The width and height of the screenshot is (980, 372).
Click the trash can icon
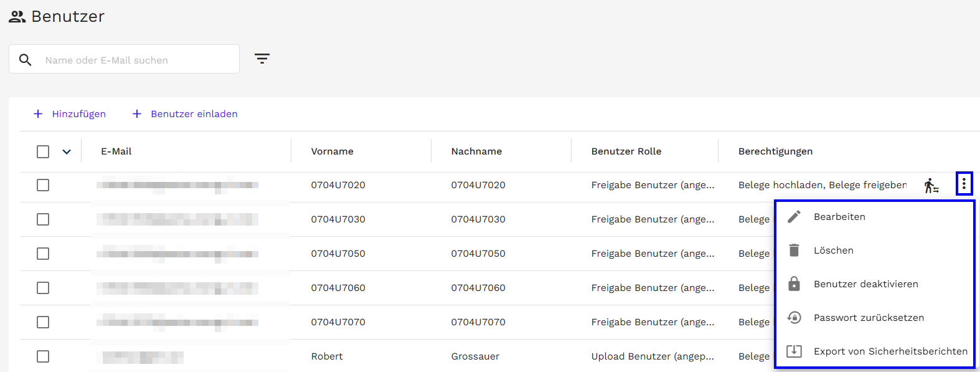(x=794, y=250)
